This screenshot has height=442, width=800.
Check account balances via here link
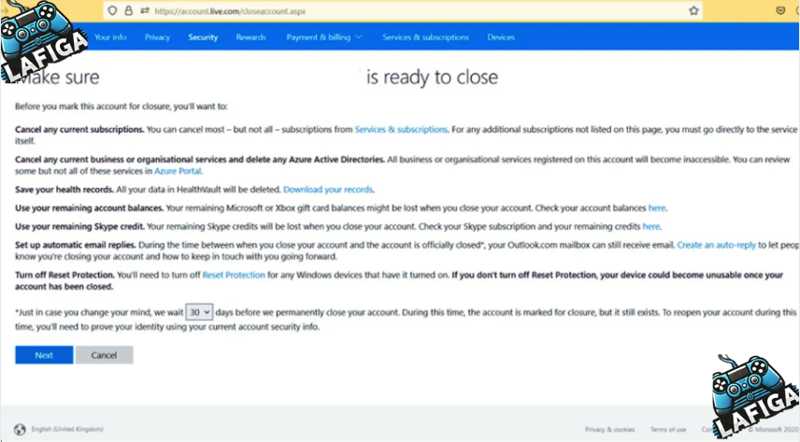point(657,208)
